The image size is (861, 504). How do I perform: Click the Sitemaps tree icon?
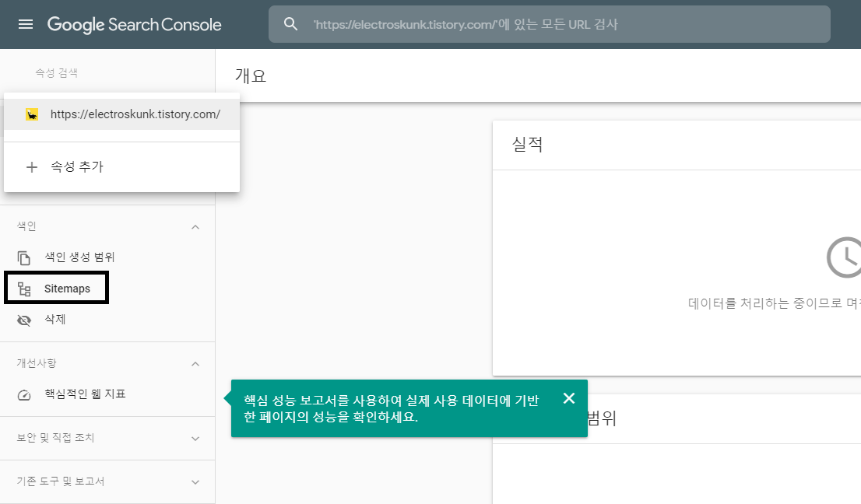(24, 289)
